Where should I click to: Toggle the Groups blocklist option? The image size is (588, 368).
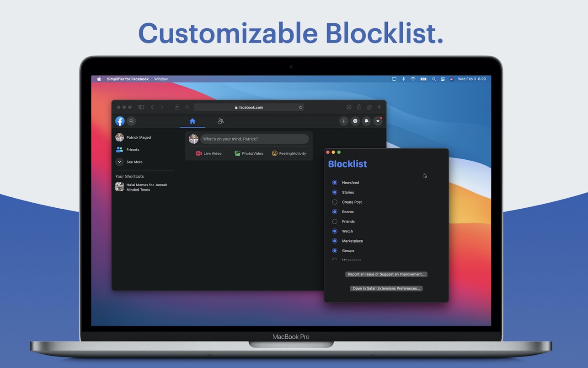(335, 251)
